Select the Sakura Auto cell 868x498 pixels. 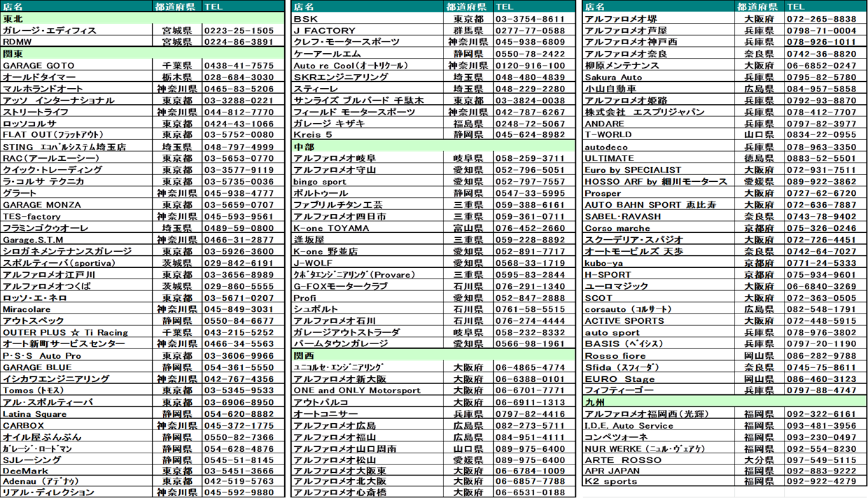(659, 77)
